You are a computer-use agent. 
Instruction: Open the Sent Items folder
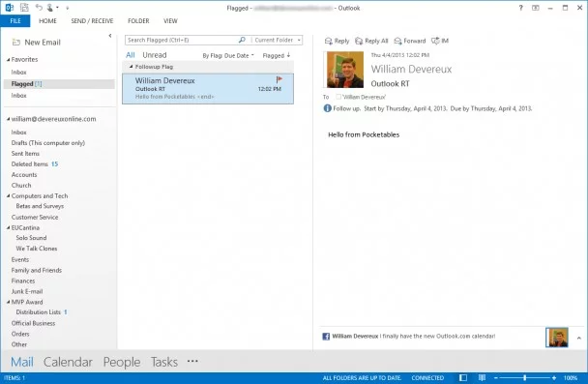(25, 154)
